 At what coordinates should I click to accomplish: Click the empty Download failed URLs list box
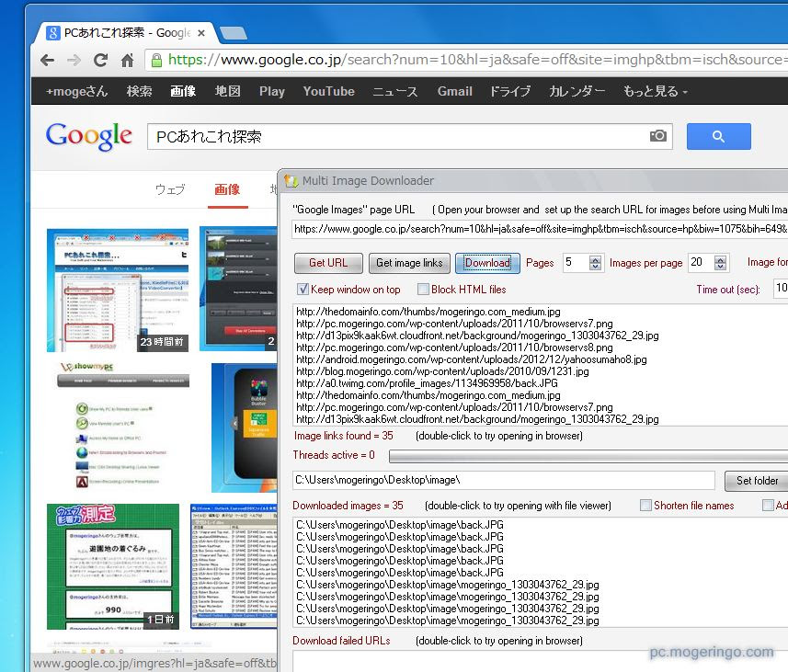pos(541,662)
